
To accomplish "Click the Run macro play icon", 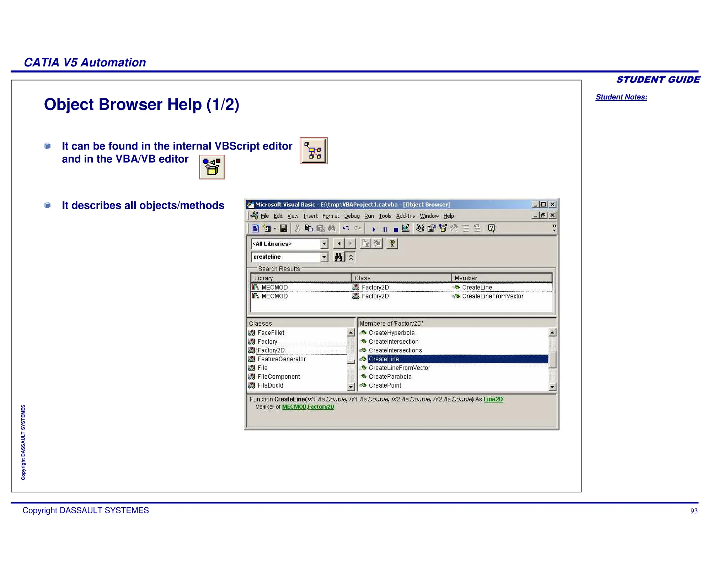I will [374, 229].
